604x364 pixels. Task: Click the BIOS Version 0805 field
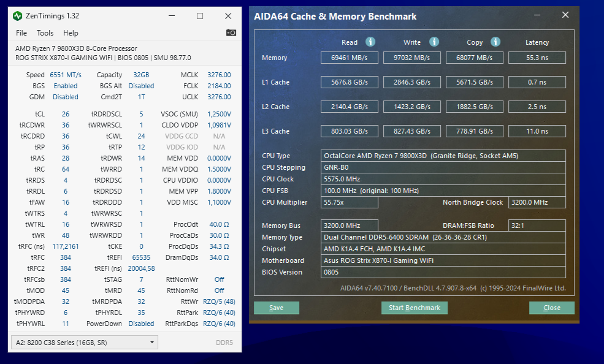[443, 272]
